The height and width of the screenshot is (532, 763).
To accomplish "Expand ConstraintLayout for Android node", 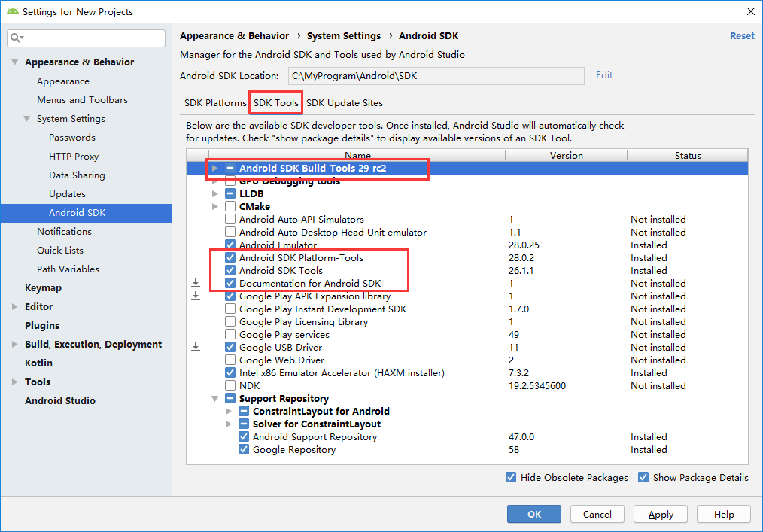I will 228,412.
